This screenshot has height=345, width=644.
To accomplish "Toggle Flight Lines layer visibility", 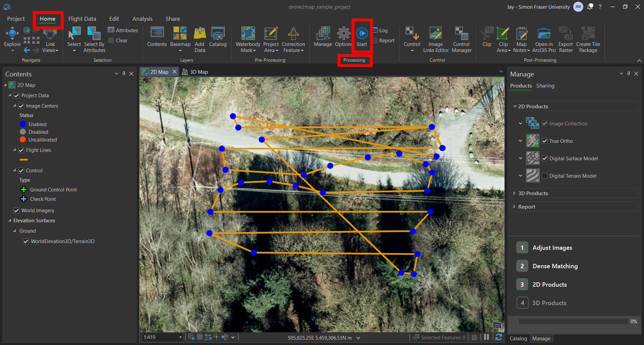I will (x=21, y=150).
